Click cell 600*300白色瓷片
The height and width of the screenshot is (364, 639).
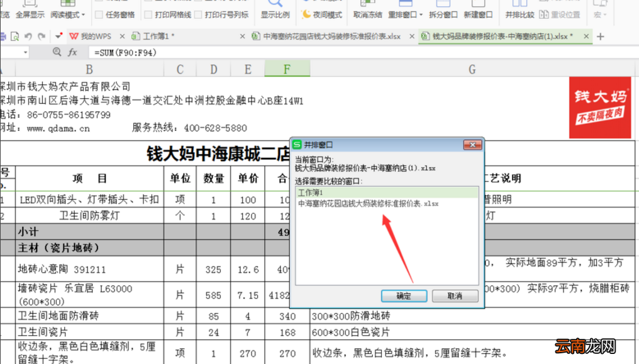472,332
